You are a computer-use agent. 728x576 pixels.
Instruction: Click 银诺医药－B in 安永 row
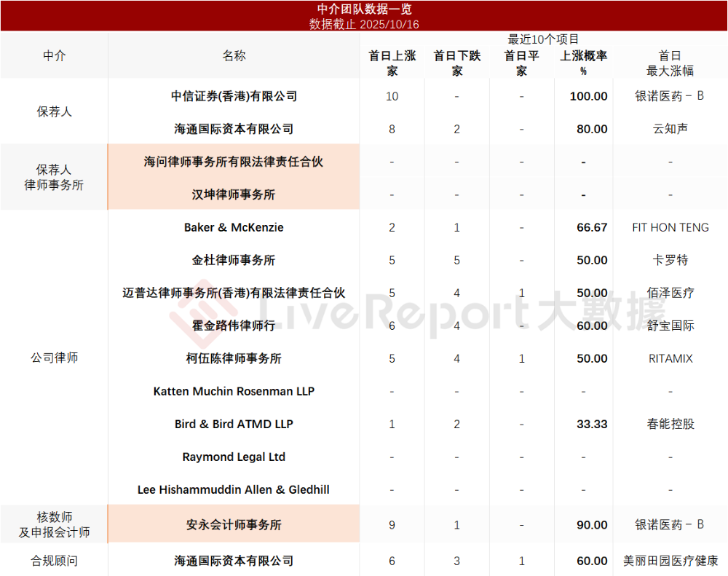point(670,524)
